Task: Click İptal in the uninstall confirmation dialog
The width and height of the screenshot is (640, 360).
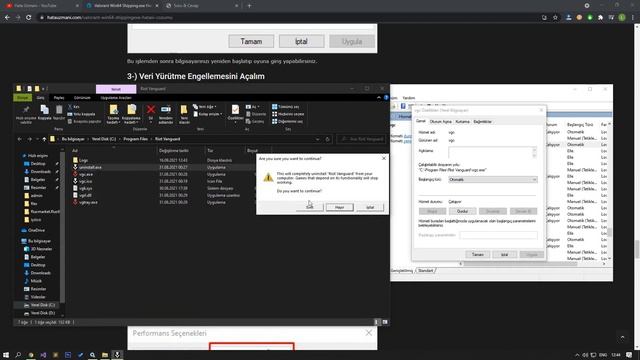Action: [370, 207]
